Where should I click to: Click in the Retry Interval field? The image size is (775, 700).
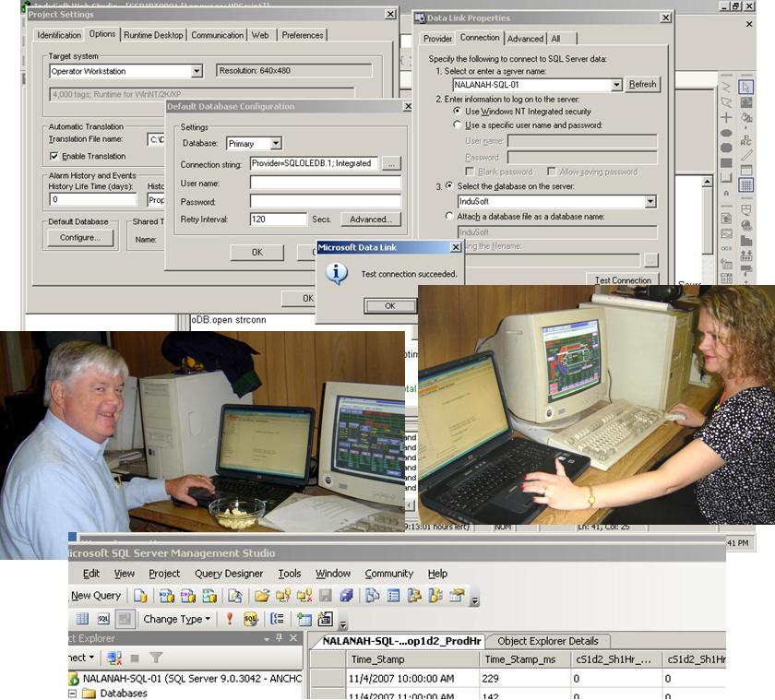tap(278, 219)
